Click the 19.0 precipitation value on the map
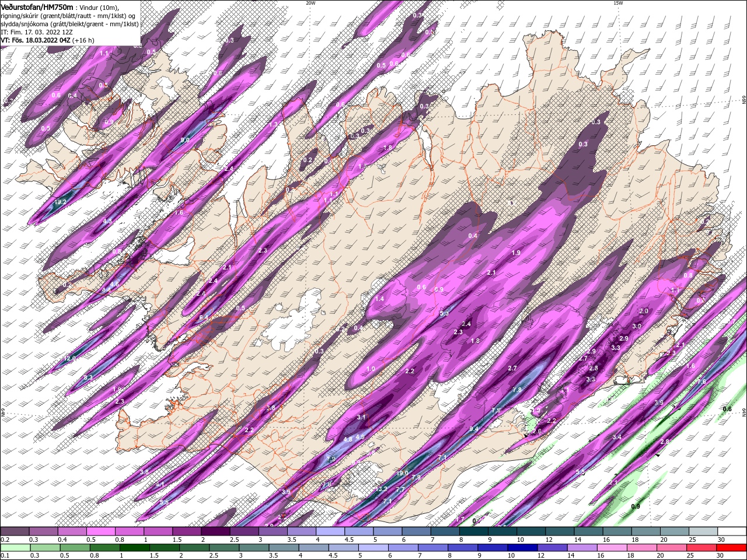 click(402, 473)
